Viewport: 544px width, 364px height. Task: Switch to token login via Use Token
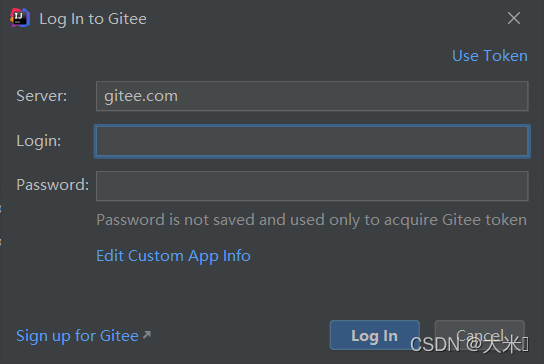pyautogui.click(x=490, y=56)
